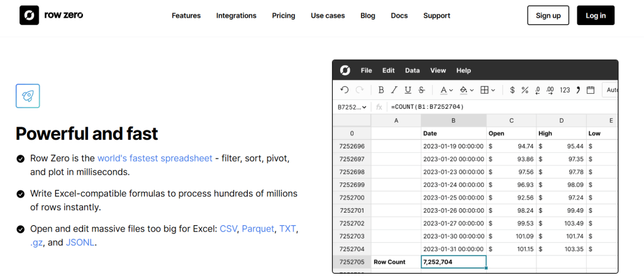This screenshot has width=644, height=280.
Task: Click the High header cell
Action: click(562, 133)
